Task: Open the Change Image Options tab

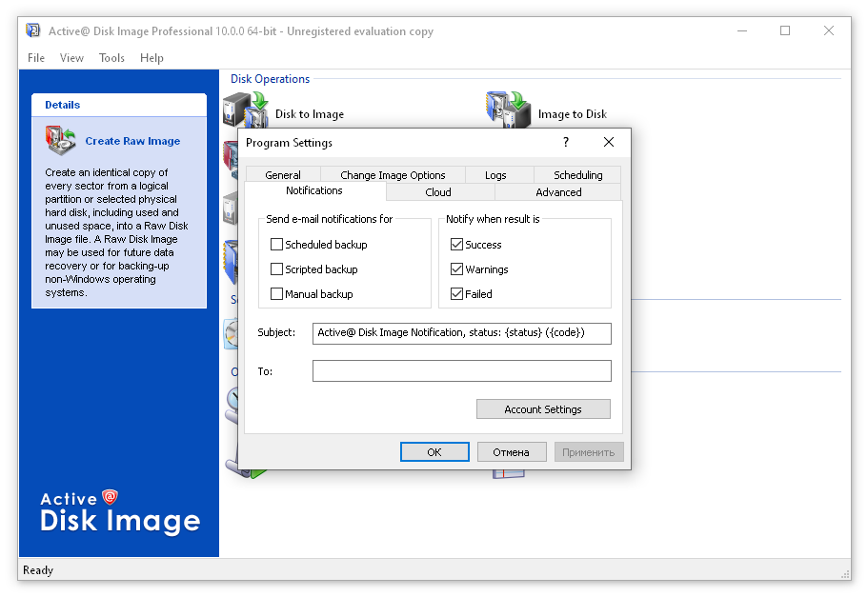Action: point(393,175)
